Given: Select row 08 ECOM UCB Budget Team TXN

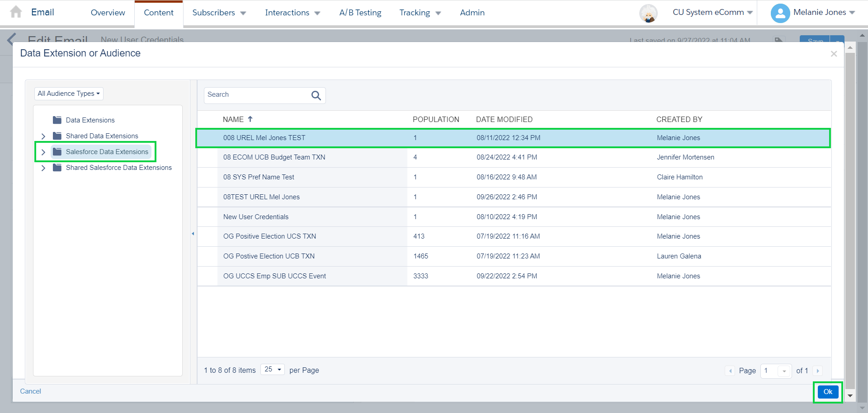Looking at the screenshot, I should pyautogui.click(x=514, y=157).
